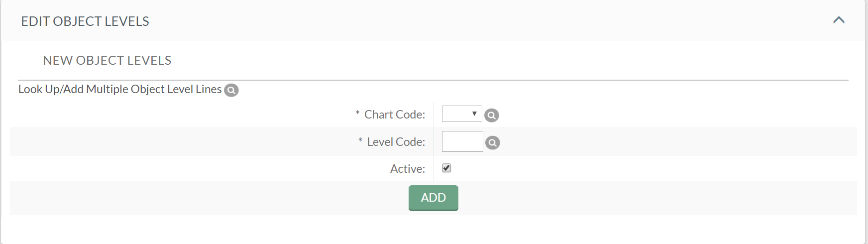
Task: Click the Chart Code lookup magnifier icon
Action: coord(492,116)
